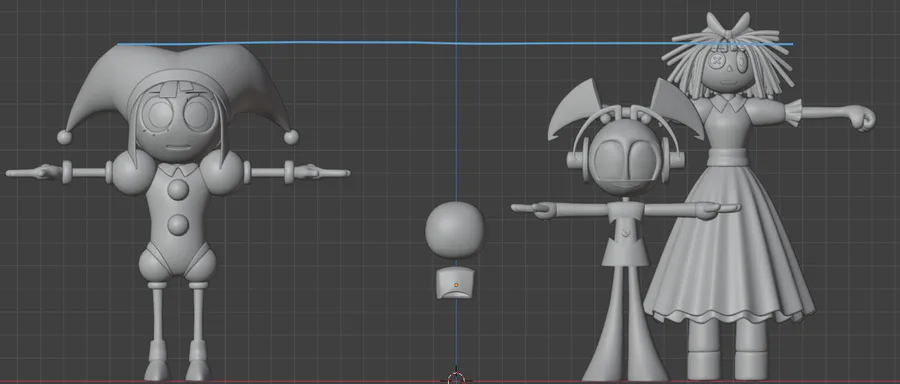Screen dimensions: 900x384
Task: Select the jester's lower belly button
Action: coord(179,224)
